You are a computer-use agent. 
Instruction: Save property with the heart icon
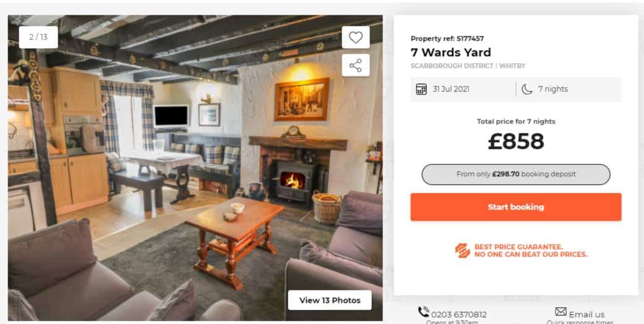pos(356,37)
